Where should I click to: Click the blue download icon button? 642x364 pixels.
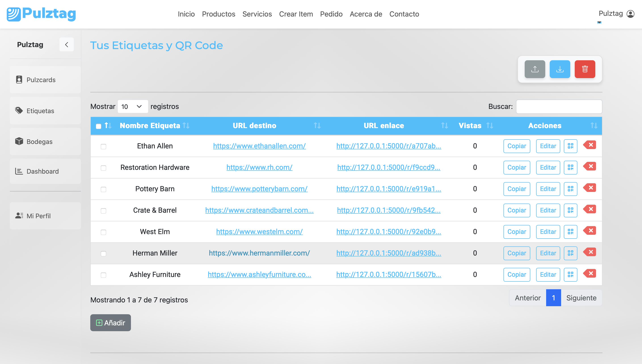[x=560, y=69]
